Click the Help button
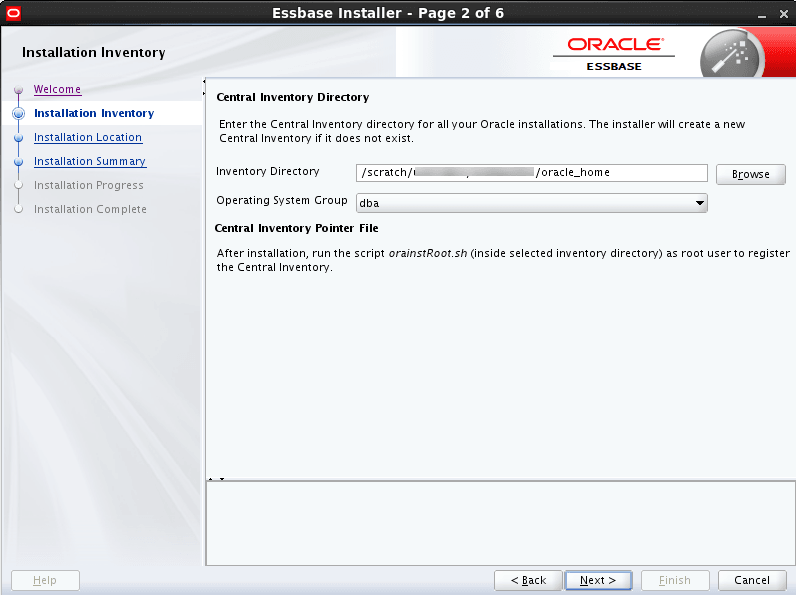Screen dimensions: 796x595 click(45, 580)
